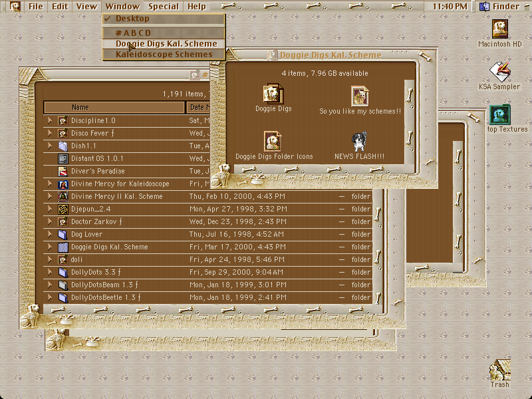Select the Desktop Textures folder icon
This screenshot has height=399, width=532.
tap(500, 114)
